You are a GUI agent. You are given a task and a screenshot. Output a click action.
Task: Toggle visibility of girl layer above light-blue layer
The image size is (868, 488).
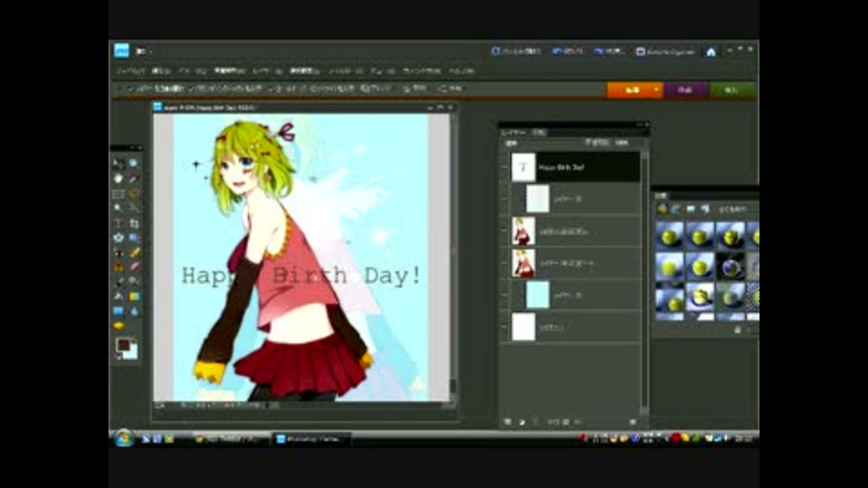pos(505,263)
